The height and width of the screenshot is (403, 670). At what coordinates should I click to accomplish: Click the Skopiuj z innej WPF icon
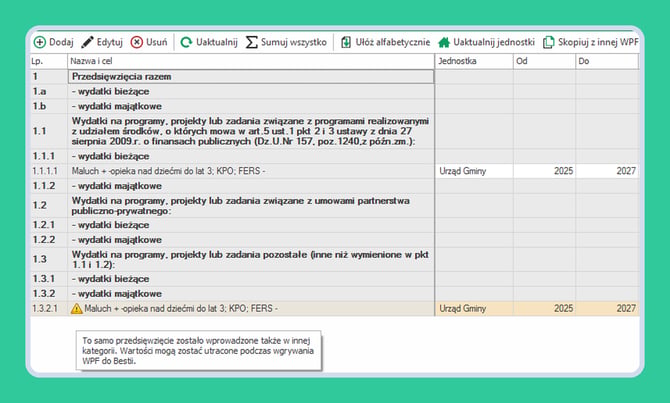tap(548, 42)
